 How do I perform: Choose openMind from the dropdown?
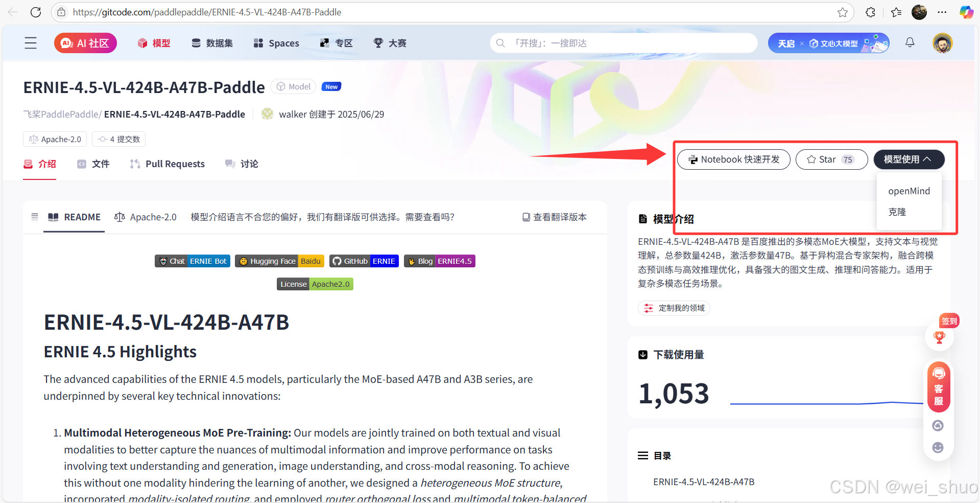[909, 191]
